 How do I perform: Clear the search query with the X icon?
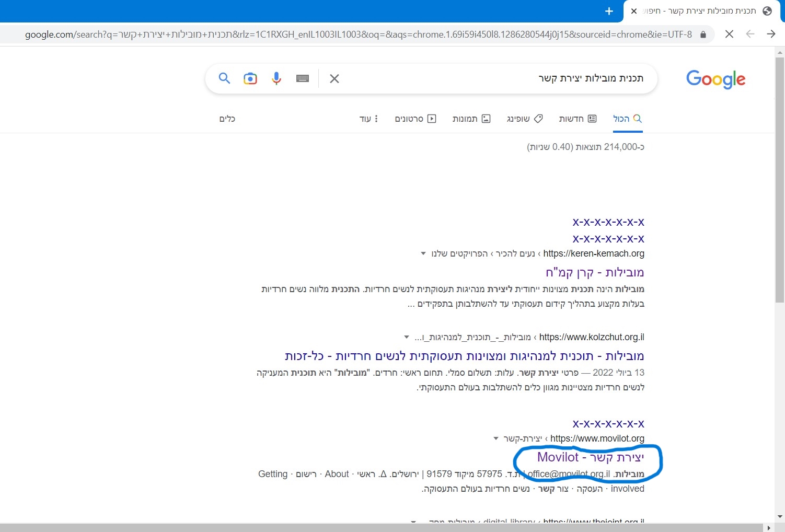(334, 78)
